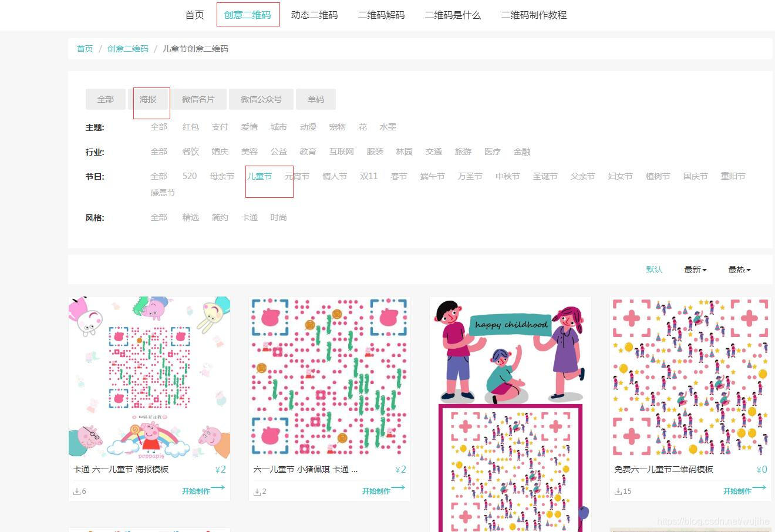Open title 免费六一儿童节二维码模板

pos(664,469)
